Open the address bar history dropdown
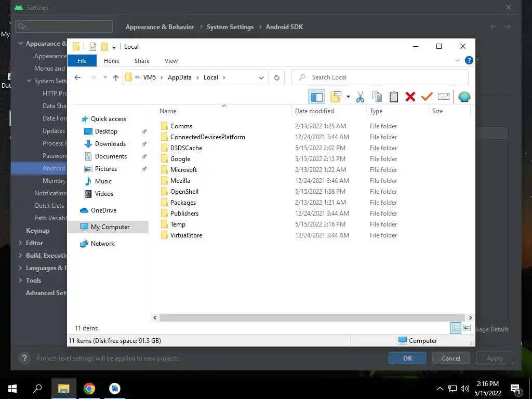The height and width of the screenshot is (399, 532). 261,78
